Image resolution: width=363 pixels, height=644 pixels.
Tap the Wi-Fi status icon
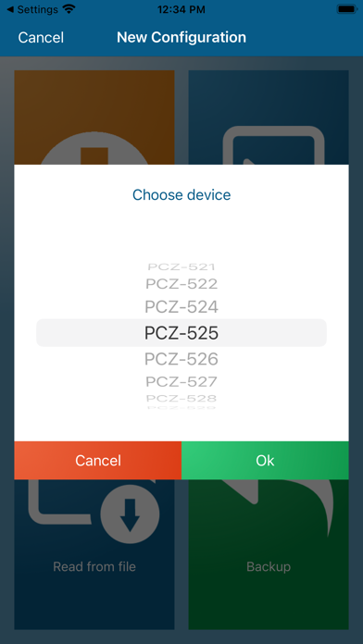[x=69, y=9]
